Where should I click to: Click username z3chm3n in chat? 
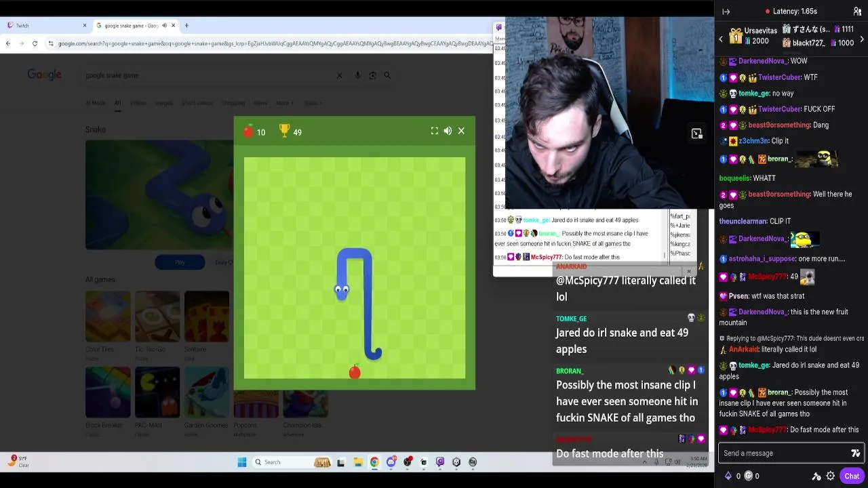[x=753, y=141]
